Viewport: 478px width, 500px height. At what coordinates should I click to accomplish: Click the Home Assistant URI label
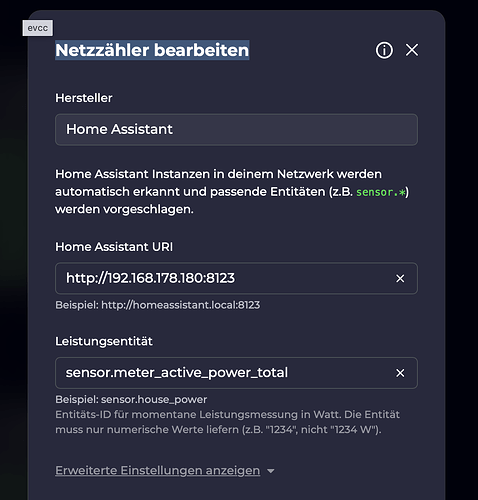coord(114,247)
